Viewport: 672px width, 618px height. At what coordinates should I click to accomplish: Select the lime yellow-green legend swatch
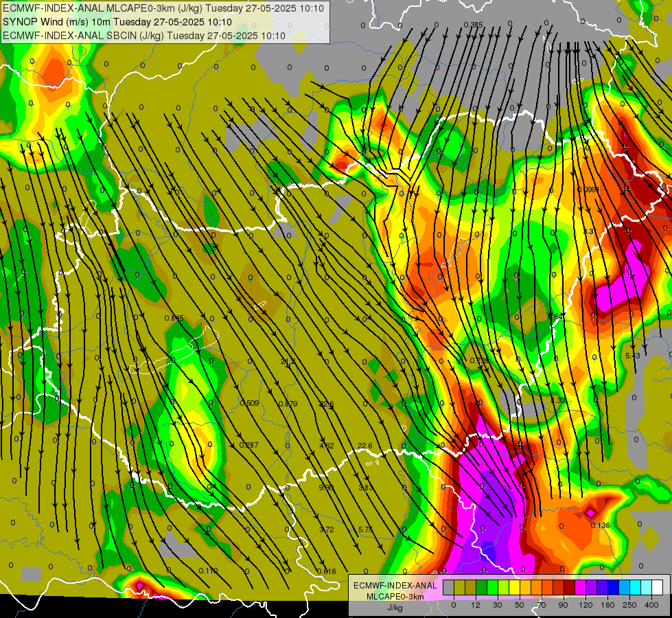point(504,587)
